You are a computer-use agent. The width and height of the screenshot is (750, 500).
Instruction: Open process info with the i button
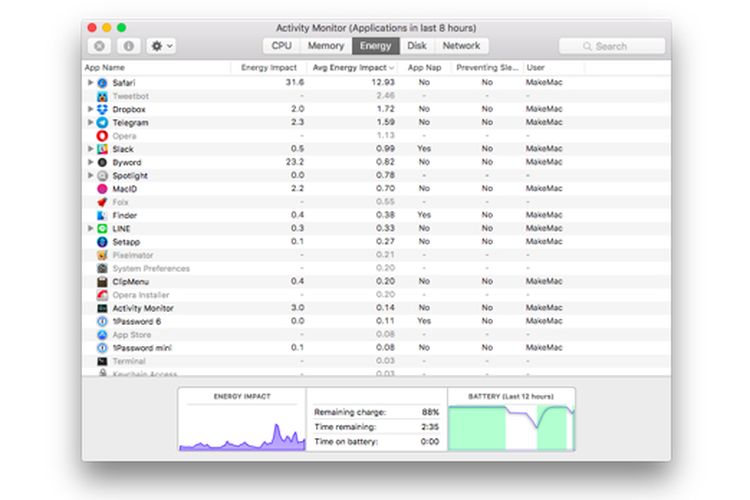click(x=129, y=46)
